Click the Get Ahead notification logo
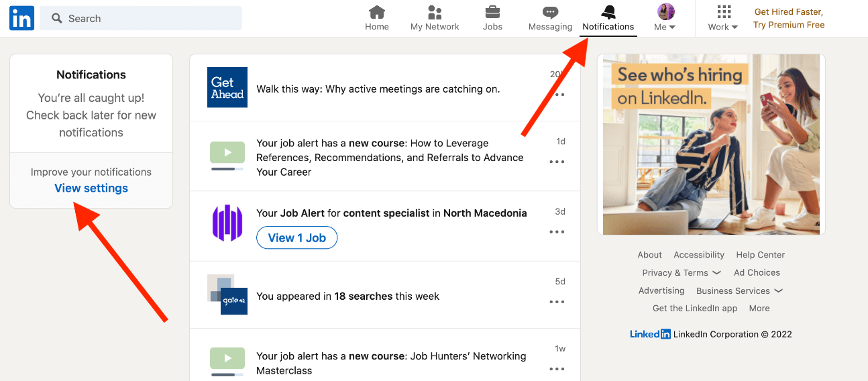Image resolution: width=868 pixels, height=381 pixels. click(x=227, y=87)
